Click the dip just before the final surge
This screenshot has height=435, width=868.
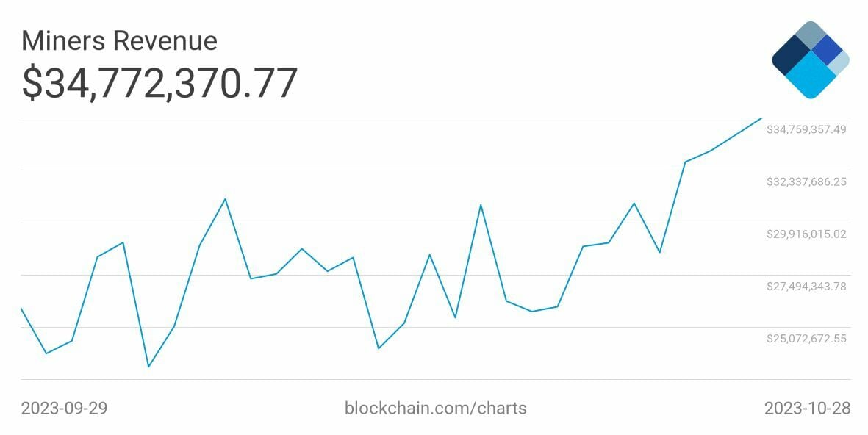click(x=659, y=252)
